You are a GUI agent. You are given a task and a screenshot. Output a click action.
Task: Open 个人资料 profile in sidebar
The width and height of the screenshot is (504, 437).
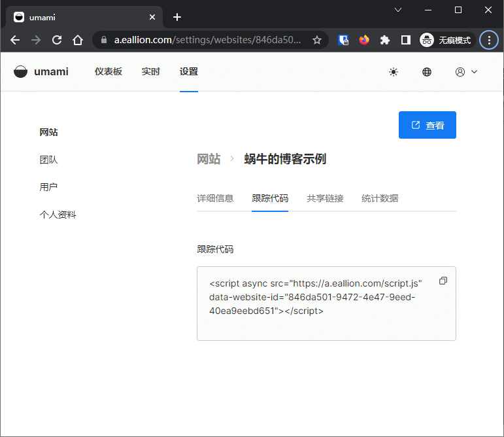pyautogui.click(x=58, y=215)
